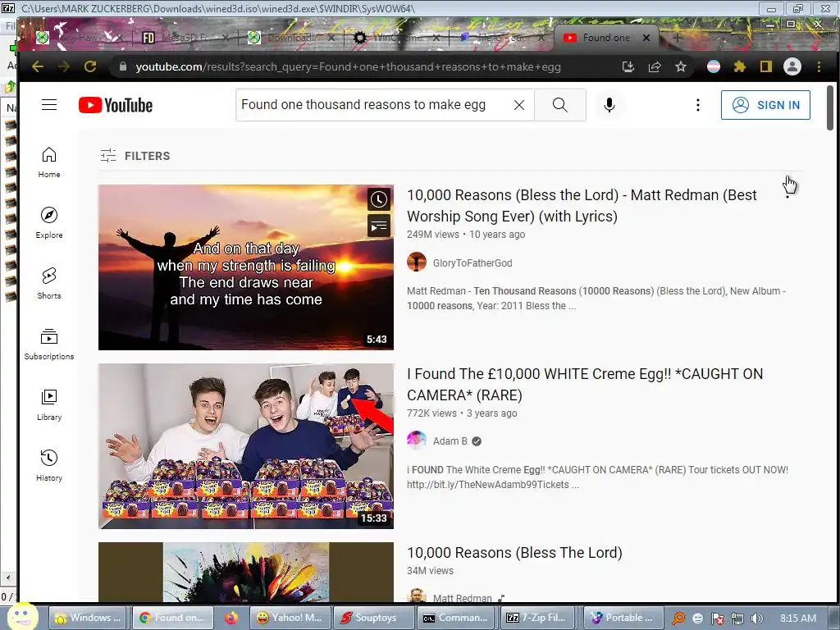Viewport: 840px width, 630px height.
Task: Visit the Adam B channel name
Action: pos(450,441)
